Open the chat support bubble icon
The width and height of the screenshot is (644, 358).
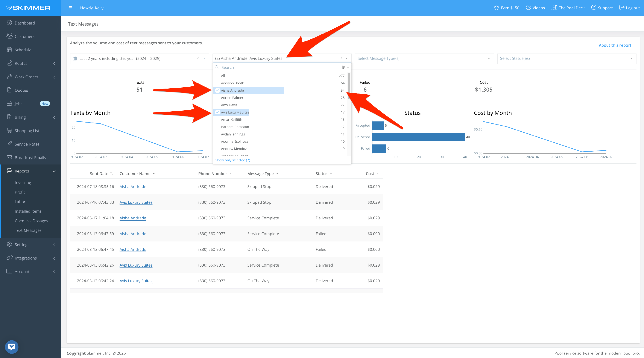12,347
